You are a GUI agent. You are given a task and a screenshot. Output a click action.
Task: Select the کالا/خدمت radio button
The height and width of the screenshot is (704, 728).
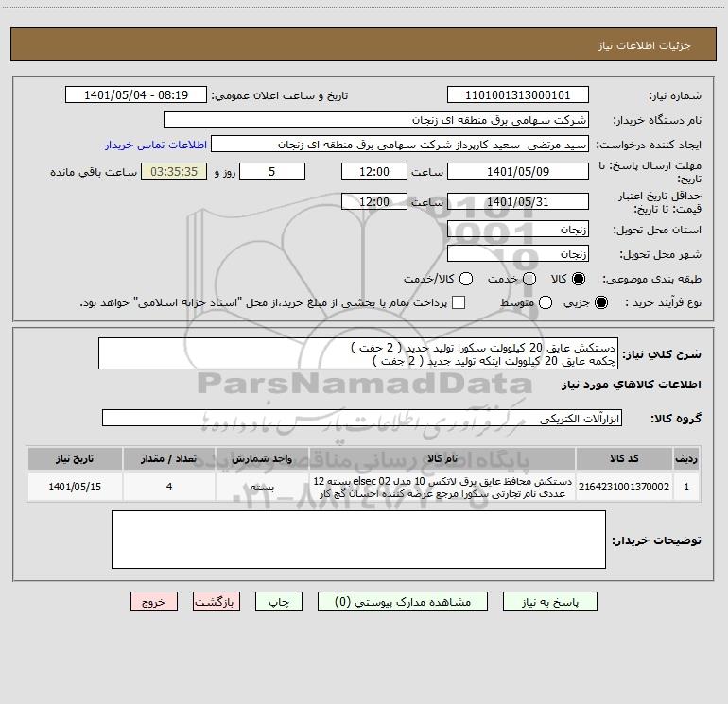point(466,279)
